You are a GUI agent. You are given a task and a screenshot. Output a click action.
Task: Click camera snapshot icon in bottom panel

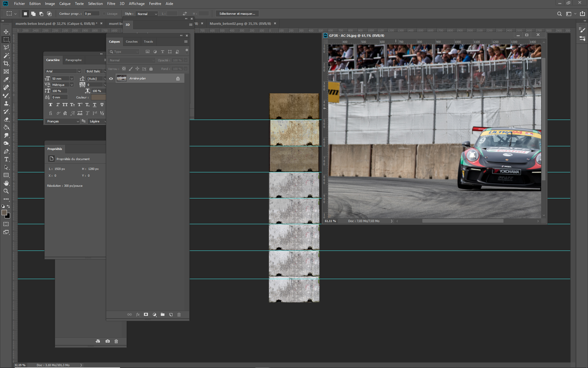(107, 341)
